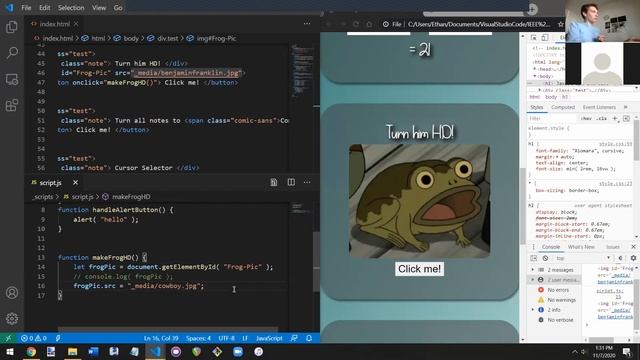Click 'UTF-8' encoding in status bar
The image size is (640, 360).
coord(227,338)
